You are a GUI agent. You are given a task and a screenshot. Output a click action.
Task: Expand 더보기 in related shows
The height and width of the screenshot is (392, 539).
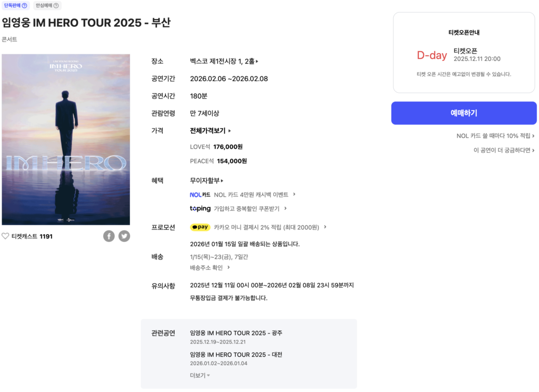[x=200, y=375]
